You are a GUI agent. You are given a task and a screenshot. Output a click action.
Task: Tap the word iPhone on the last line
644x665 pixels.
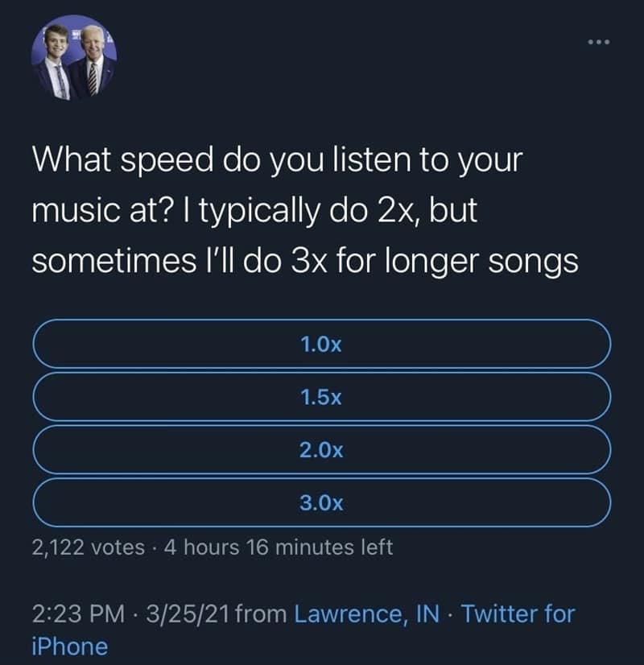(69, 646)
